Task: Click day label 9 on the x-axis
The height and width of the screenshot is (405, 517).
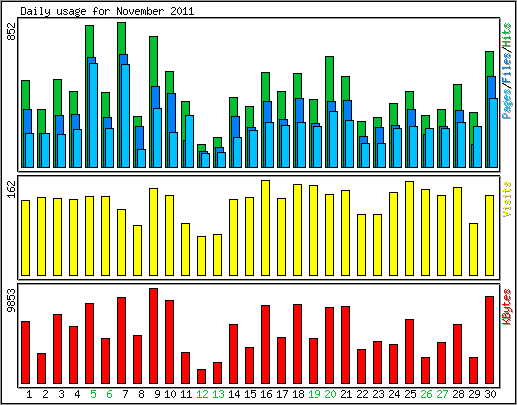Action: pyautogui.click(x=157, y=394)
